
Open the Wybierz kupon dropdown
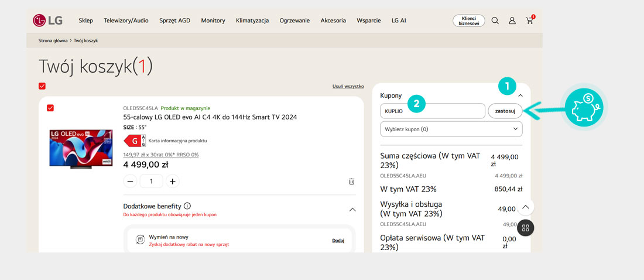pos(451,129)
